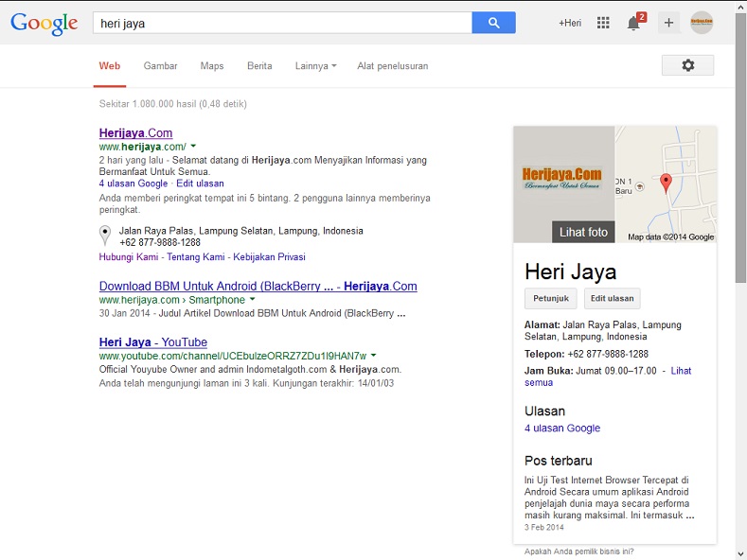
Task: Expand the YouTube result URL arrow
Action: click(x=374, y=356)
